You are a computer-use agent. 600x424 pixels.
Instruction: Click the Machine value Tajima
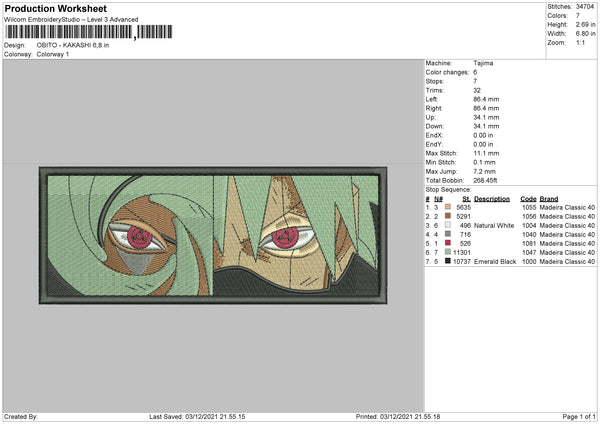pyautogui.click(x=483, y=63)
